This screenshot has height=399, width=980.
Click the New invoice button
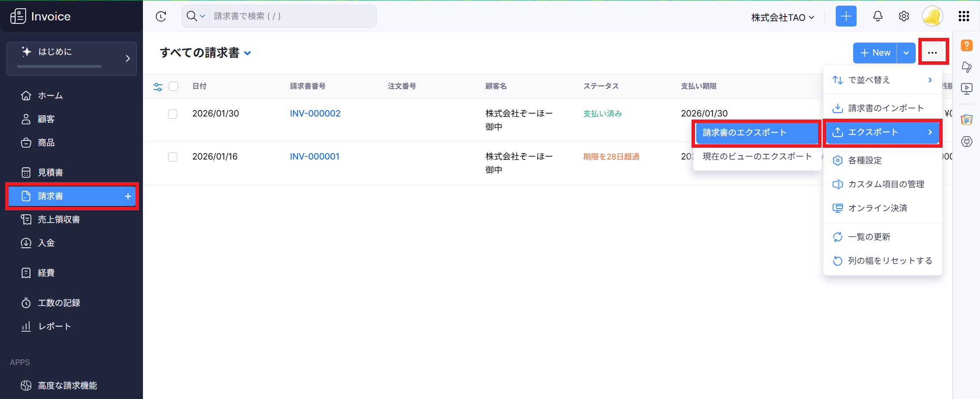pos(875,53)
